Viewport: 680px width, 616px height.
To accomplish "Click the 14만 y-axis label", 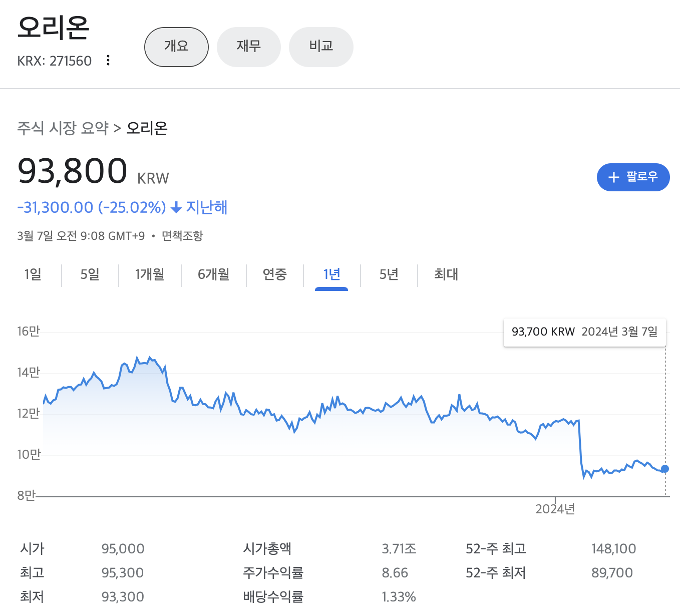I will pos(29,373).
